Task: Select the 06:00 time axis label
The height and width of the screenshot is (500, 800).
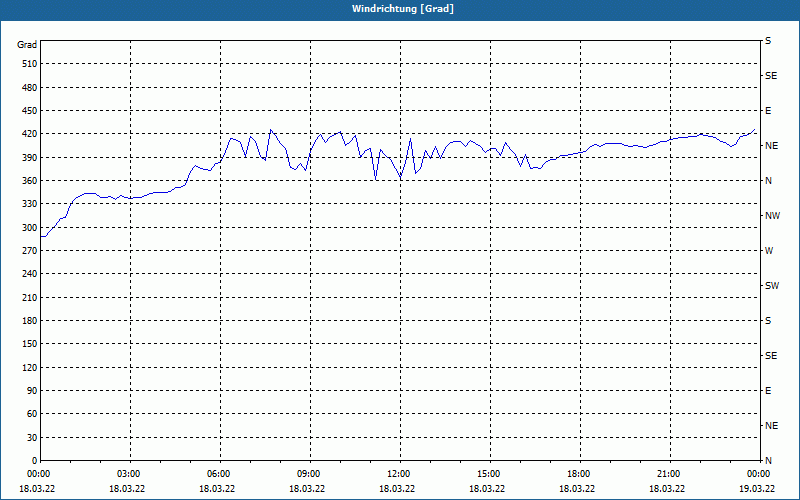Action: click(x=220, y=474)
